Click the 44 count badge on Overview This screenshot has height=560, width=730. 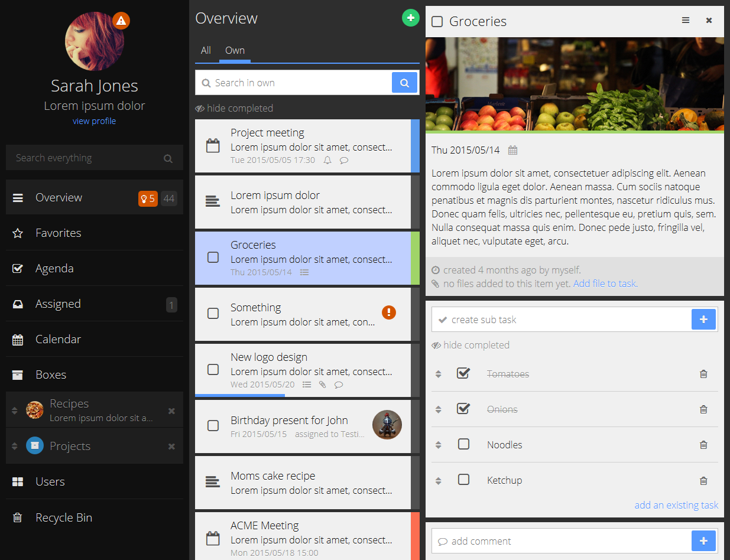coord(169,198)
